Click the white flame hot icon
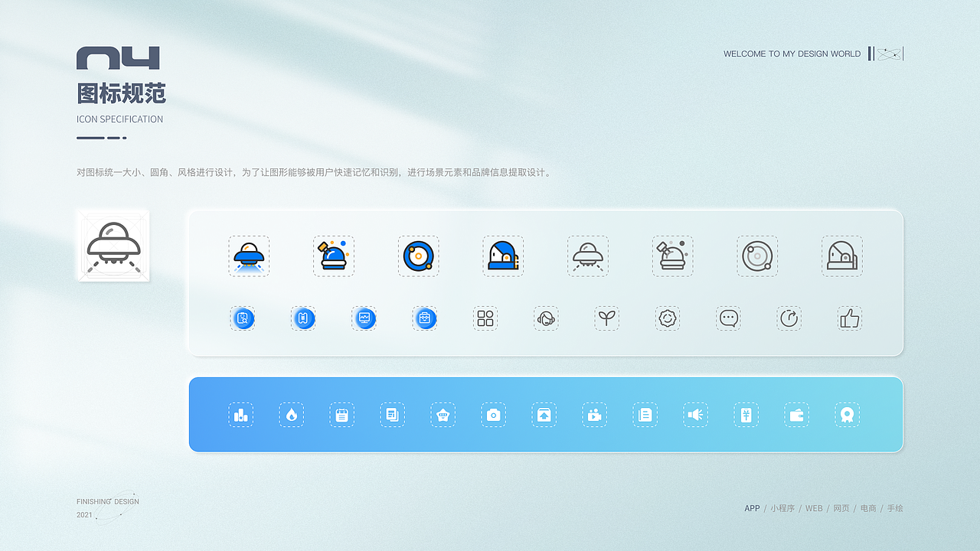Screen dimensions: 980x551 tap(292, 415)
